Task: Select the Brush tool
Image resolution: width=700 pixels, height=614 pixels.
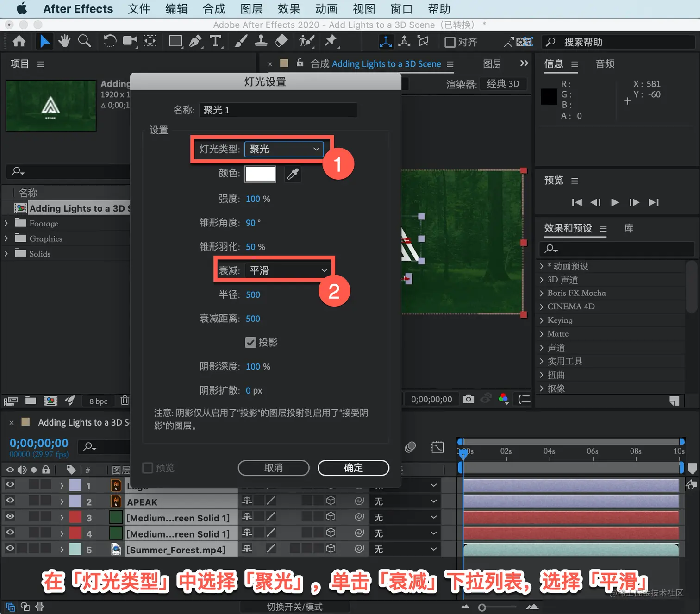Action: coord(241,41)
